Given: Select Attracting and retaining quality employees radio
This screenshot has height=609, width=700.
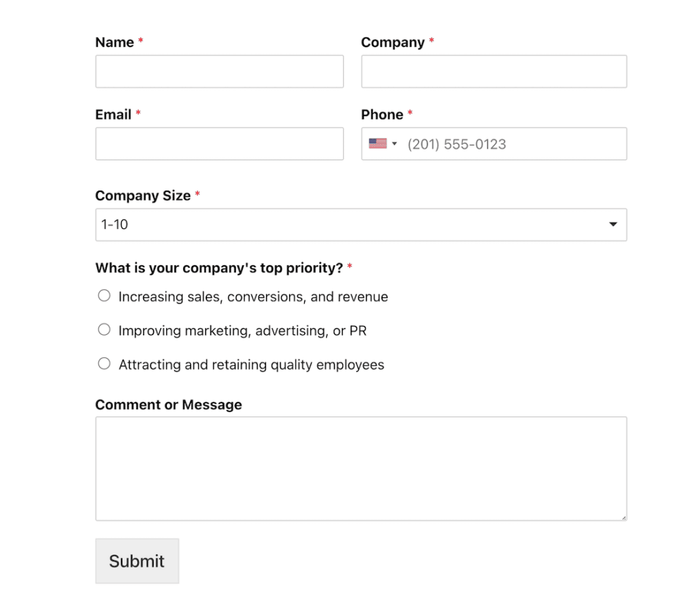Looking at the screenshot, I should click(x=104, y=364).
